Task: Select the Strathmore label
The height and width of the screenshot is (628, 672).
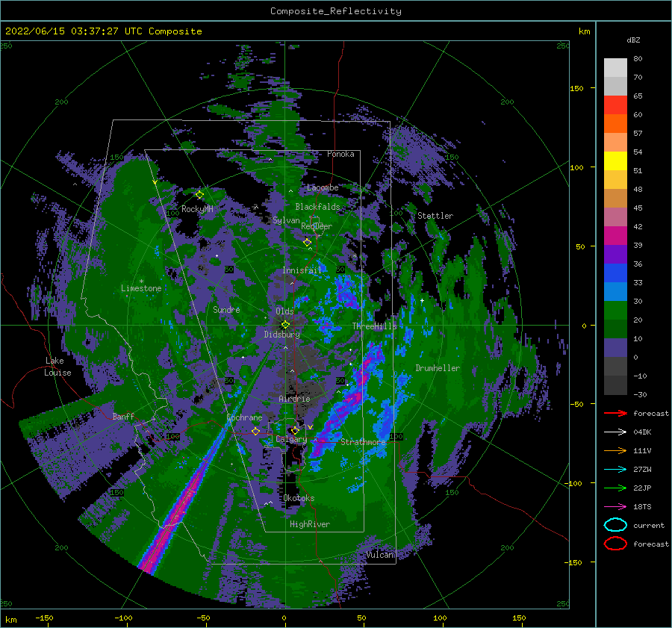Action: 363,442
